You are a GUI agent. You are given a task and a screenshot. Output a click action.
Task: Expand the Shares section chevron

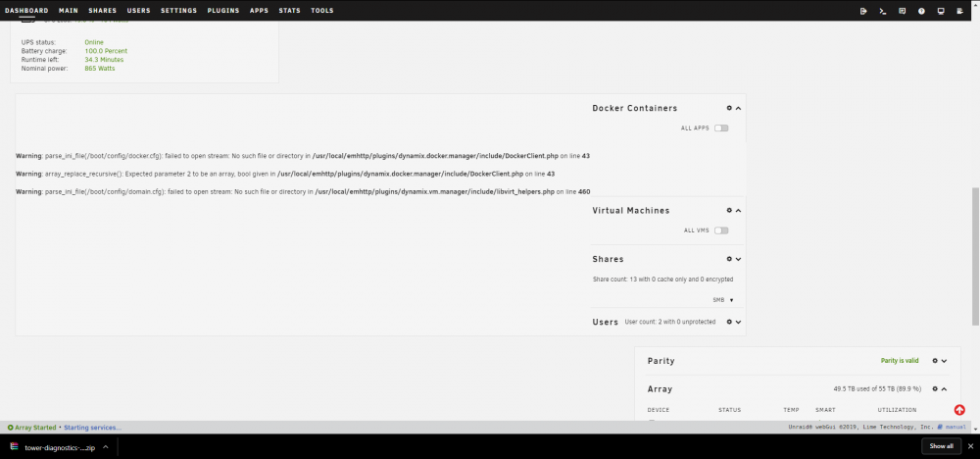(x=738, y=259)
